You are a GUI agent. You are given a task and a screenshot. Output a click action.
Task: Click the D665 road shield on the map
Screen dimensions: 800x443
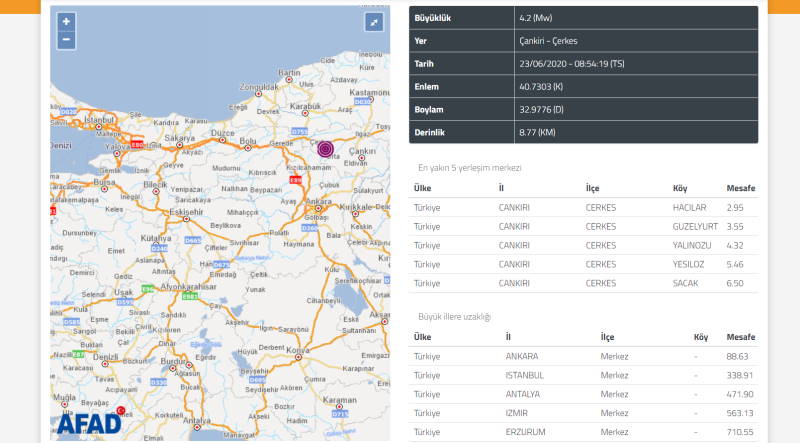pyautogui.click(x=193, y=241)
